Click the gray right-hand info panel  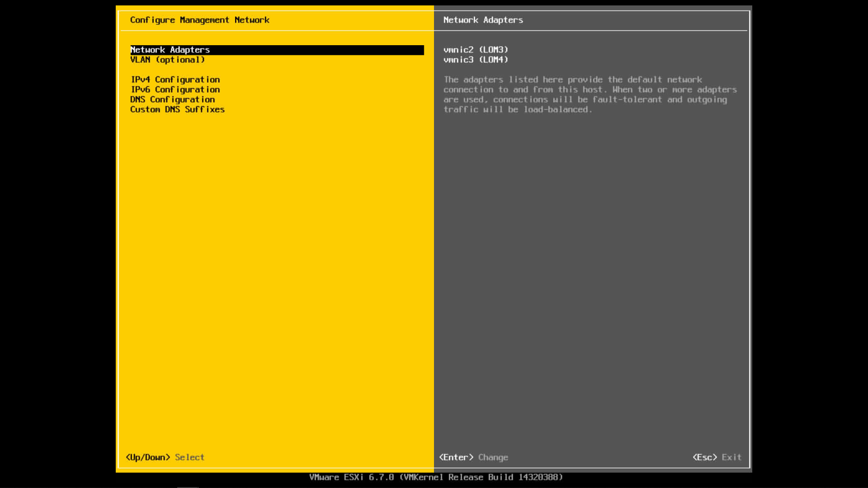tap(588, 271)
